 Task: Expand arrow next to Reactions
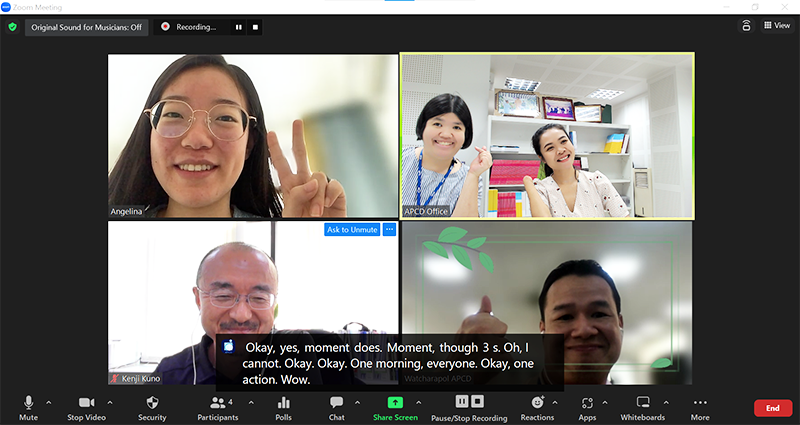(x=555, y=403)
